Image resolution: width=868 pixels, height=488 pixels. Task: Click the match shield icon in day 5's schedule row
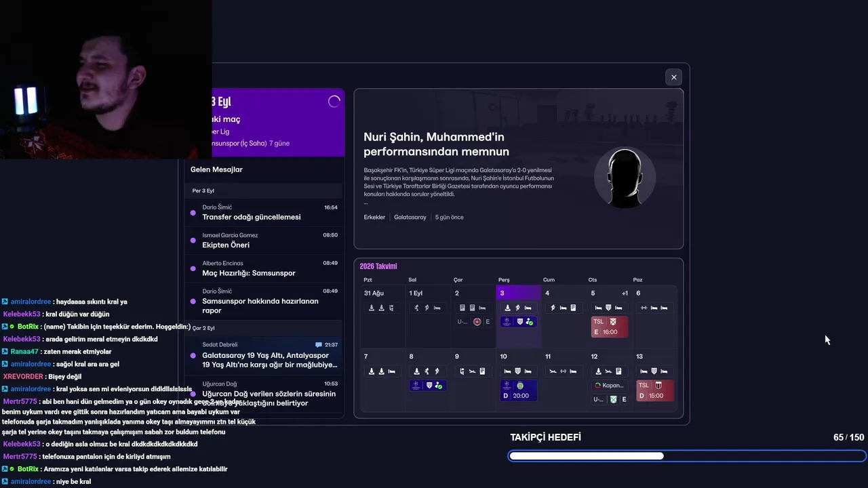[x=608, y=308]
